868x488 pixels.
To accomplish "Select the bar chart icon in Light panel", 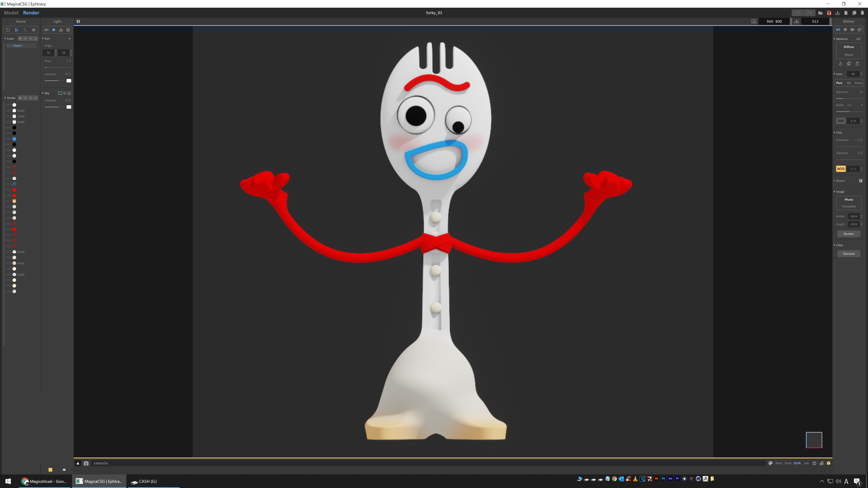I will point(61,30).
